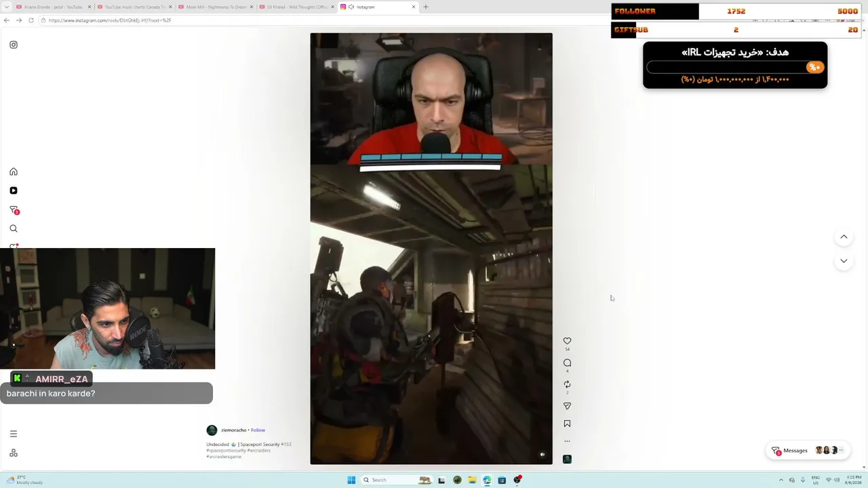This screenshot has width=868, height=488.
Task: Follow ziemoracho
Action: click(258, 430)
